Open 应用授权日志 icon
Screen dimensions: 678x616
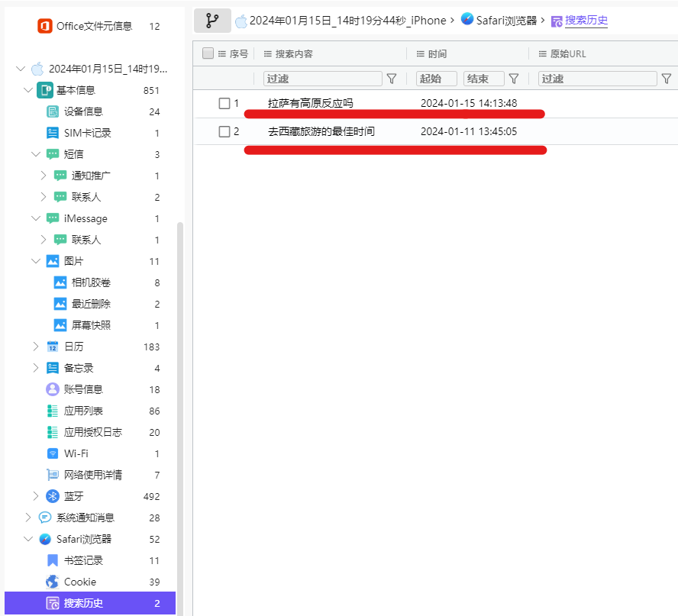point(53,432)
